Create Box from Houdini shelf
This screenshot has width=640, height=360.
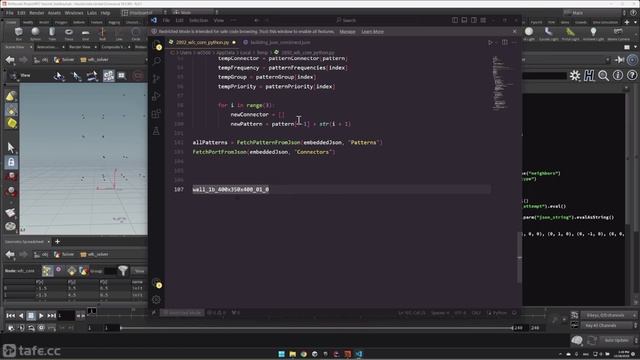coord(19,33)
